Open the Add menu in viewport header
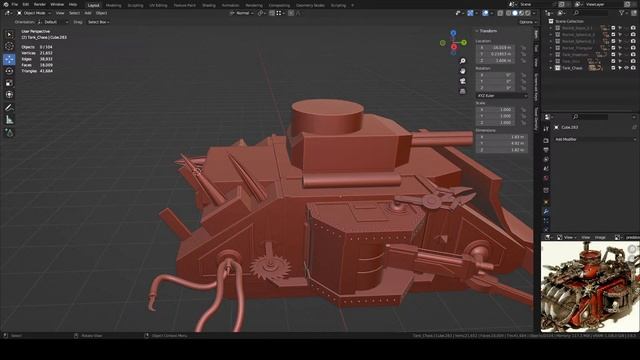The image size is (640, 360). tap(88, 13)
